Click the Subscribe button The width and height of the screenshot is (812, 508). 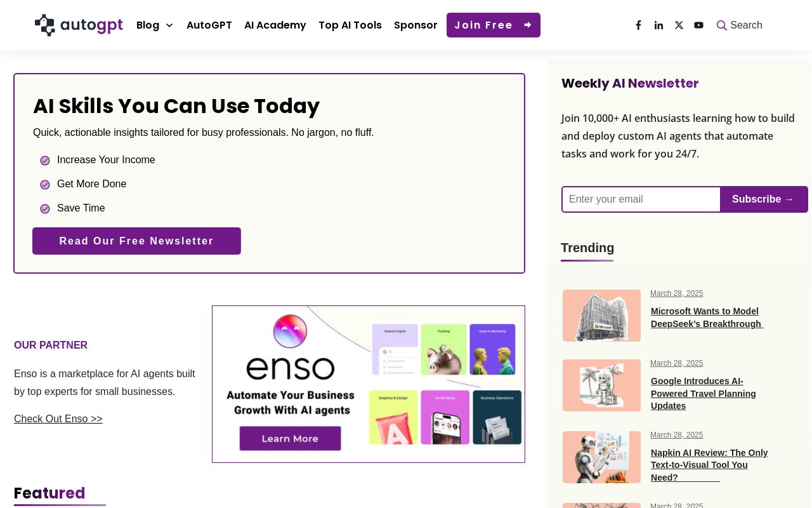pyautogui.click(x=764, y=199)
